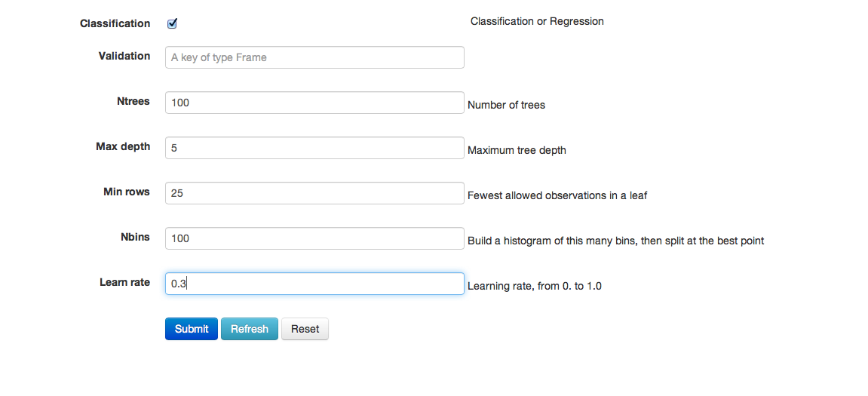Image resolution: width=868 pixels, height=396 pixels.
Task: Click the Min rows label
Action: coord(127,192)
